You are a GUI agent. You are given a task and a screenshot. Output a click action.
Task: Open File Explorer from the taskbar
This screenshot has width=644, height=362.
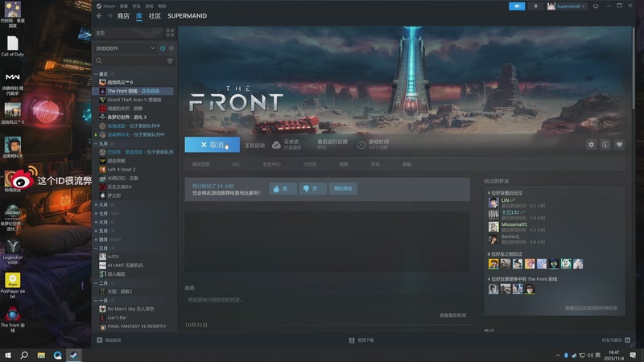[x=41, y=355]
